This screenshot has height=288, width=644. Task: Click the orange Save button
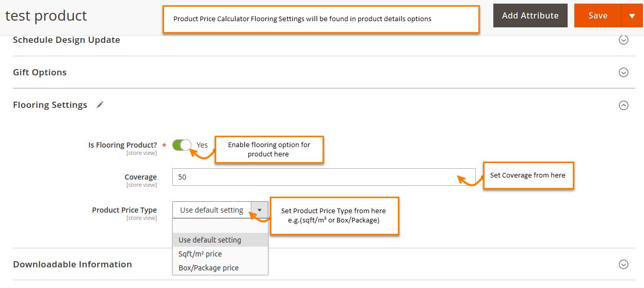point(598,16)
